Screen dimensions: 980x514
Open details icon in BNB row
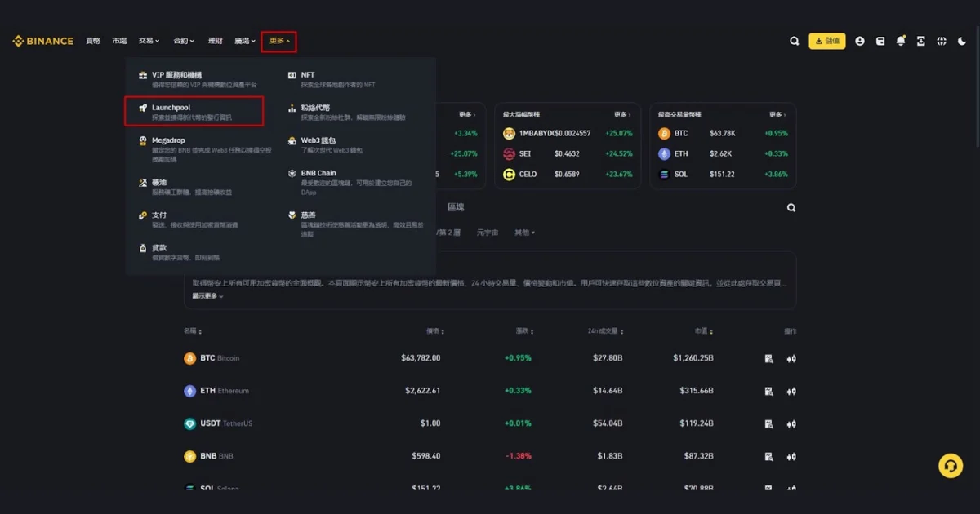768,456
